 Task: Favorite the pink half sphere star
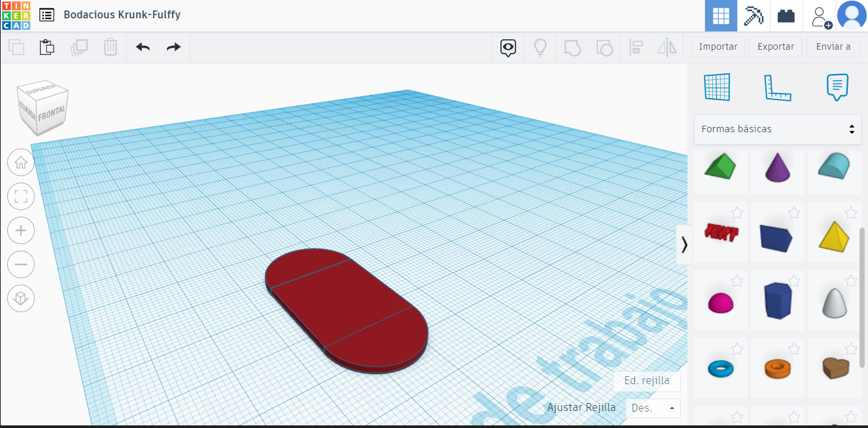[x=737, y=281]
